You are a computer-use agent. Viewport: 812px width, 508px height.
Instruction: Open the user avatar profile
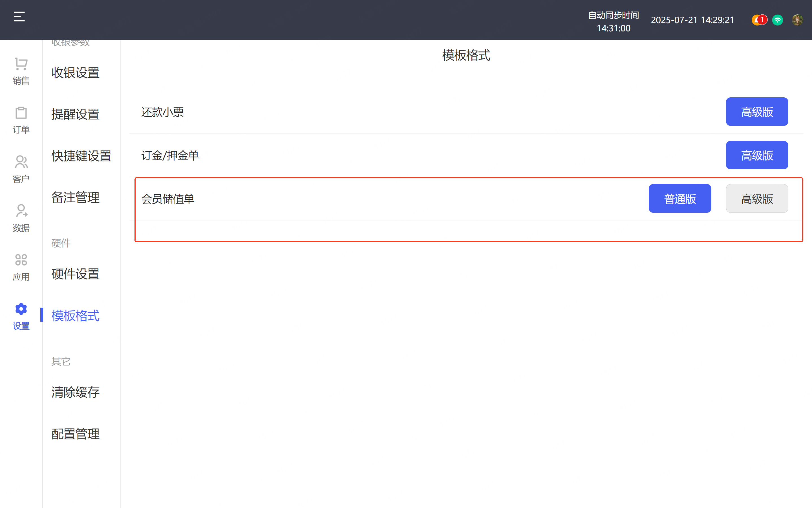tap(797, 20)
